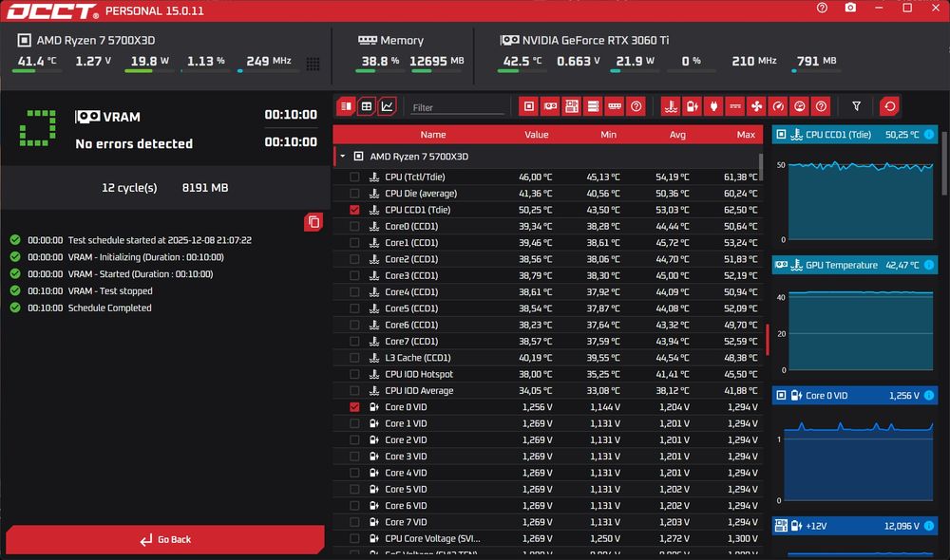The width and height of the screenshot is (950, 560).
Task: Toggle the unknown device filter icon
Action: click(636, 106)
